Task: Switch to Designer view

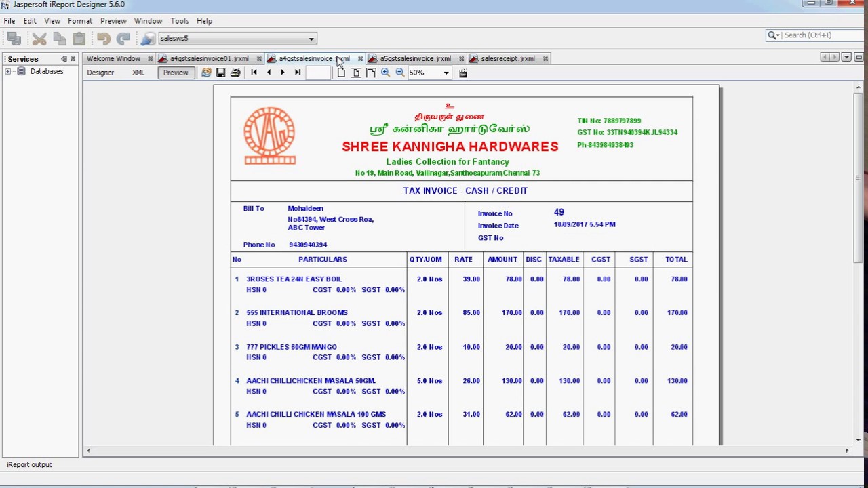Action: pos(100,73)
